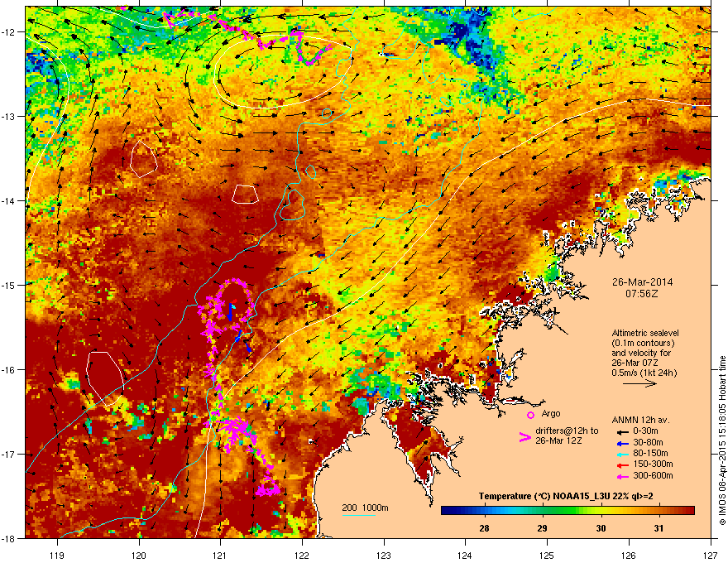Click the 120 longitude axis label

coord(139,555)
